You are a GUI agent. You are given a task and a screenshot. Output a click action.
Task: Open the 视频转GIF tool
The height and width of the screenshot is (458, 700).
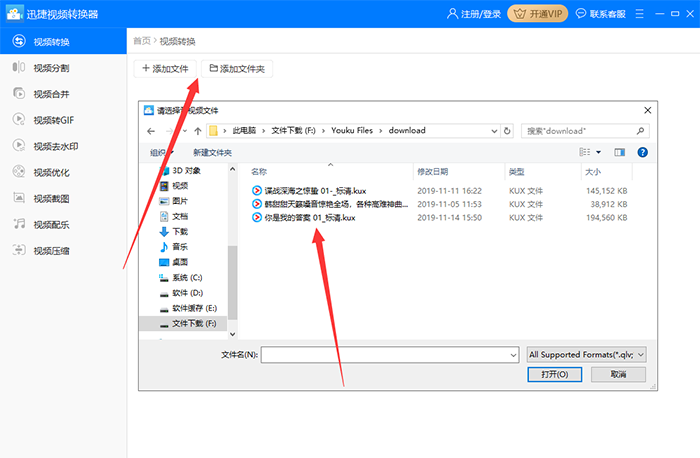(52, 119)
